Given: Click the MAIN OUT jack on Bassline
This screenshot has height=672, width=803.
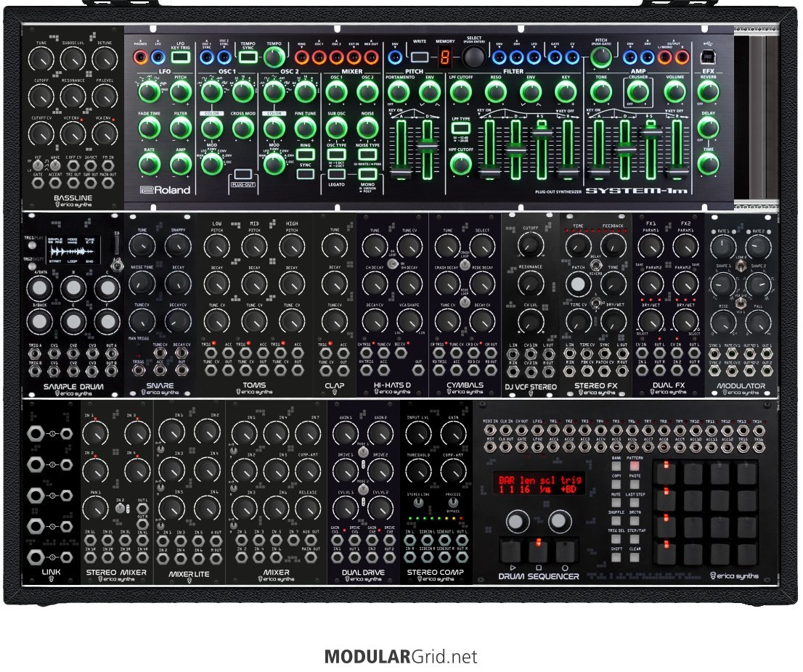Looking at the screenshot, I should (x=108, y=183).
